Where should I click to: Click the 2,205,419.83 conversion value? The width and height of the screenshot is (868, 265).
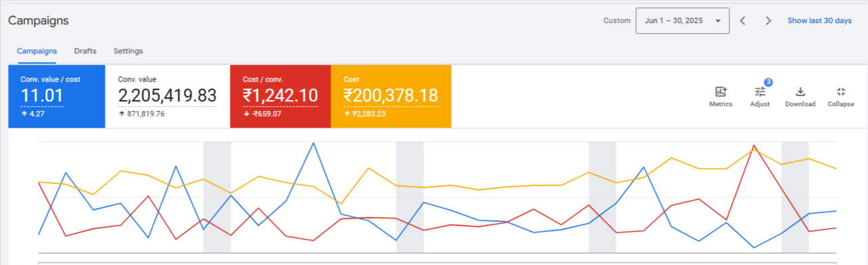point(167,96)
